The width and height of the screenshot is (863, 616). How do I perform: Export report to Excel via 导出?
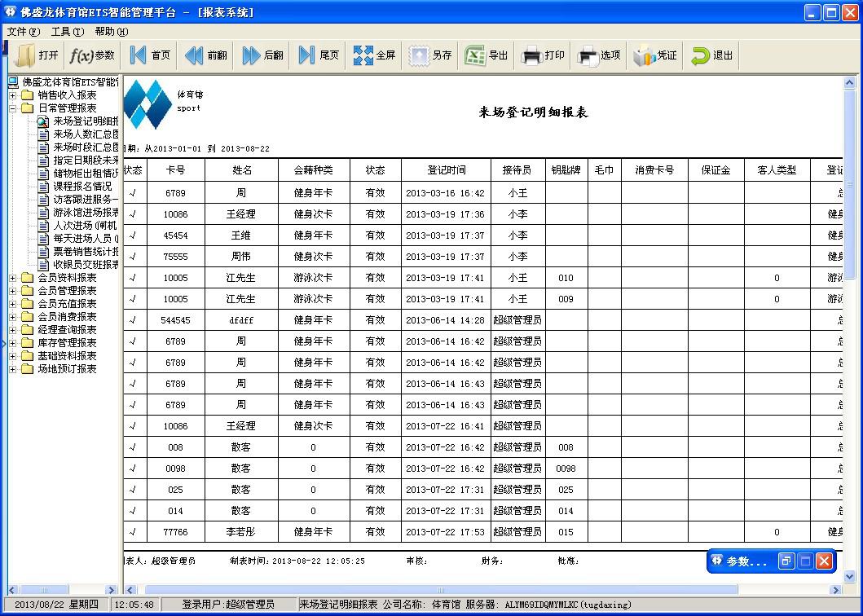(x=487, y=55)
